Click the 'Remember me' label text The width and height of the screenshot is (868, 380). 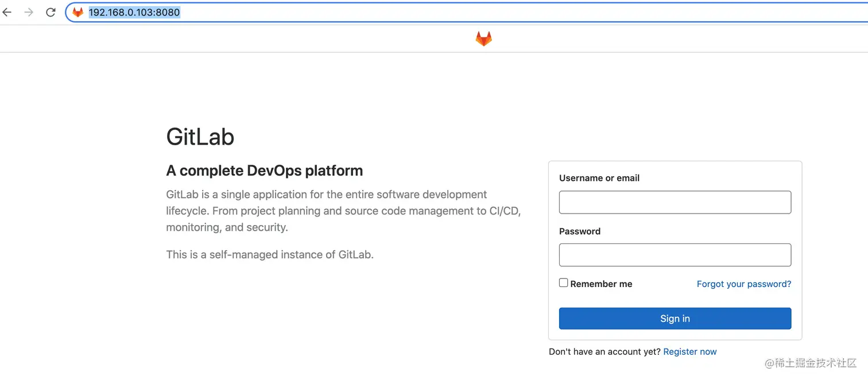601,284
